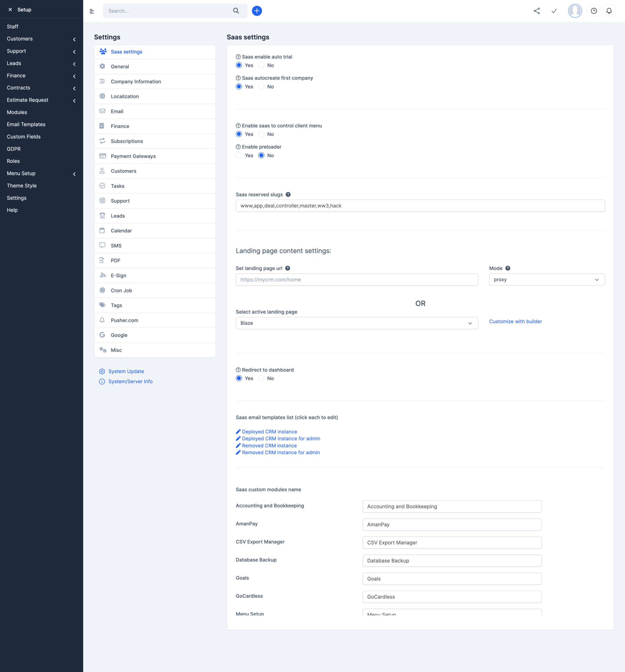This screenshot has height=672, width=625.
Task: Select the Localization globe icon
Action: point(102,96)
